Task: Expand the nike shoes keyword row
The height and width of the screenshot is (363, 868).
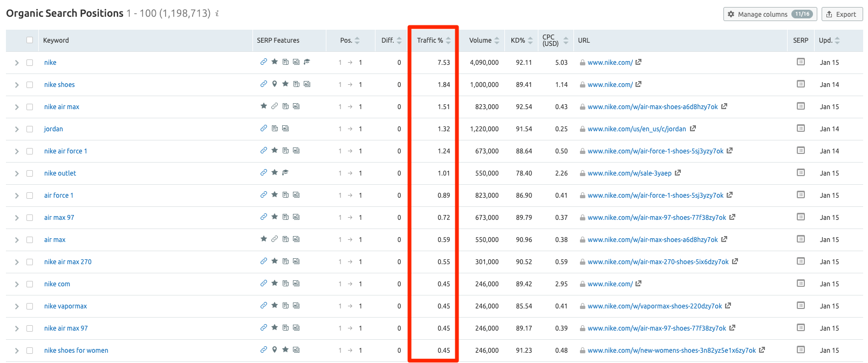Action: [17, 85]
